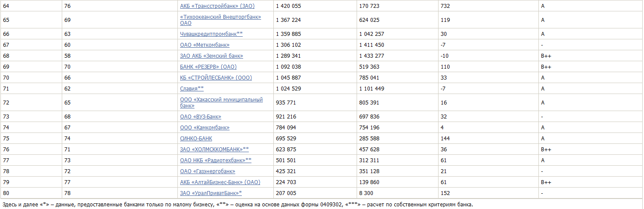Follow АКБ «АлтайБизнес-Банк» (ОАО) link
644x209 pixels.
(220, 182)
